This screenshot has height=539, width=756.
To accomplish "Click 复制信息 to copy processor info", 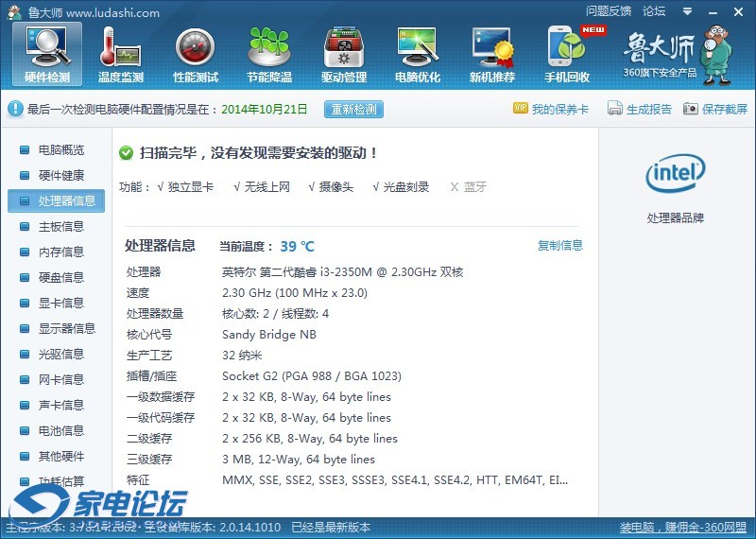I will click(x=560, y=246).
